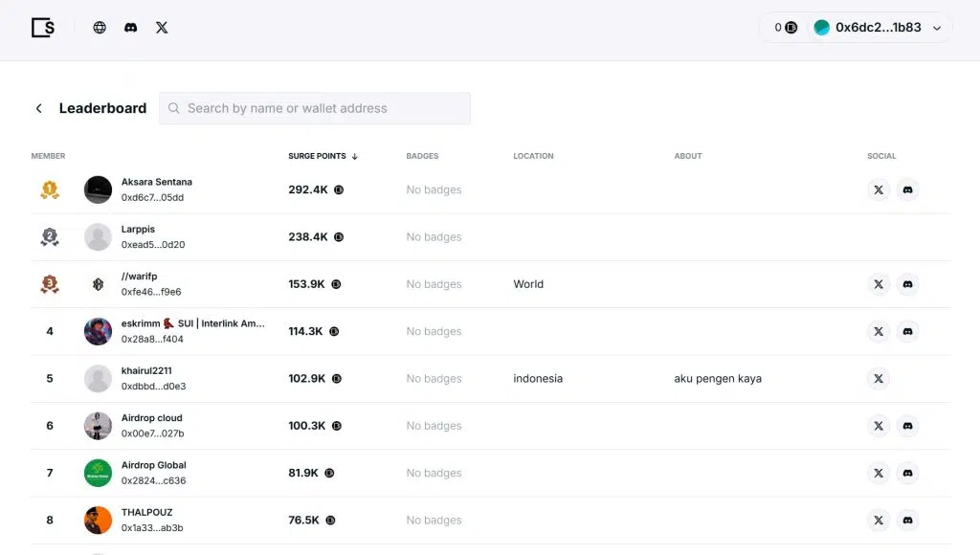Click wallet address 0x2824...c636
This screenshot has width=980, height=555.
154,480
